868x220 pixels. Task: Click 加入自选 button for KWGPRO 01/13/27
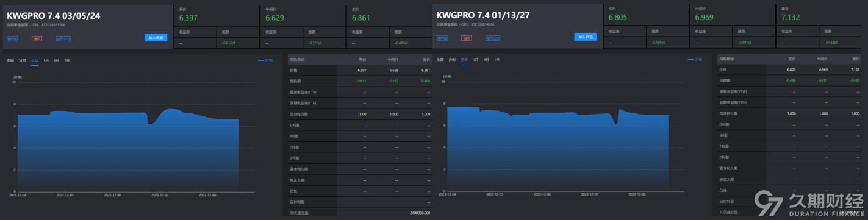(x=586, y=37)
